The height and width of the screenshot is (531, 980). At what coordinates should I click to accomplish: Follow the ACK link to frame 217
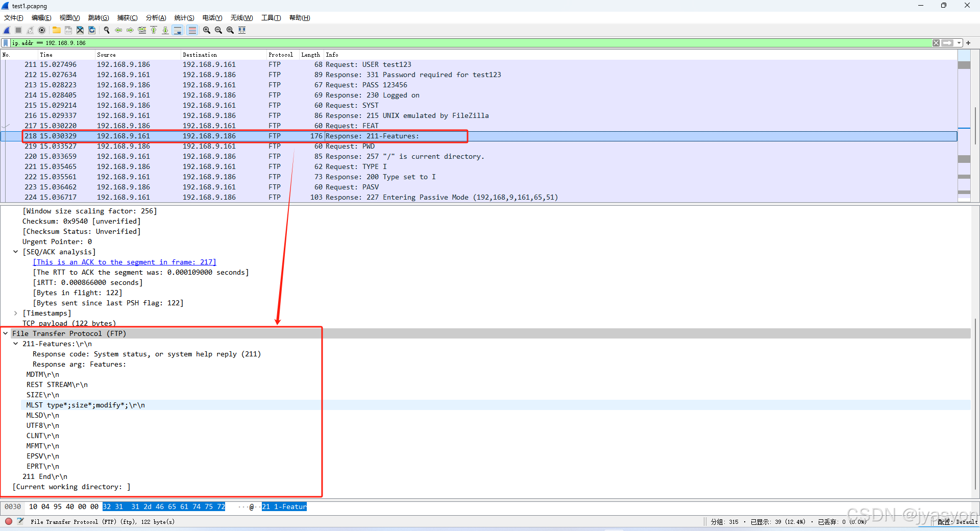(124, 262)
